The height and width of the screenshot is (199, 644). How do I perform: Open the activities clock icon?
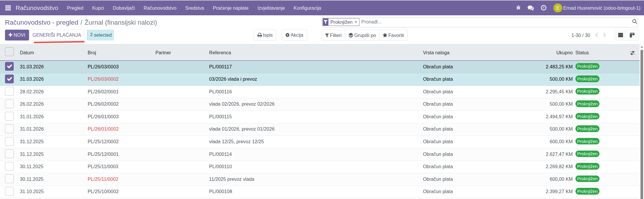(x=544, y=8)
